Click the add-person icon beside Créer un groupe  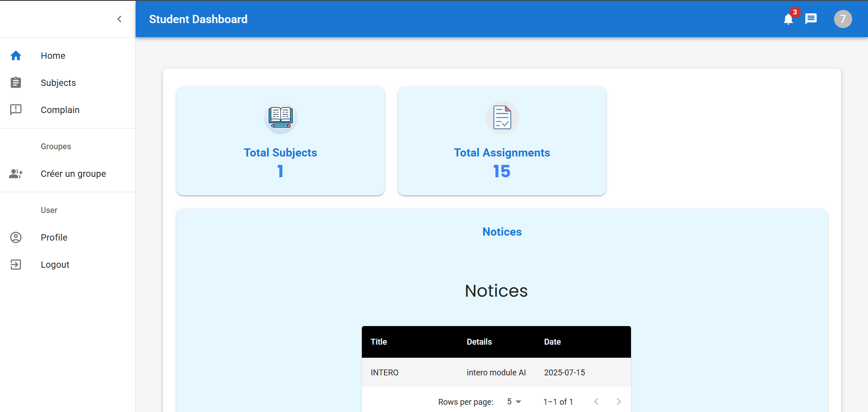click(x=16, y=174)
